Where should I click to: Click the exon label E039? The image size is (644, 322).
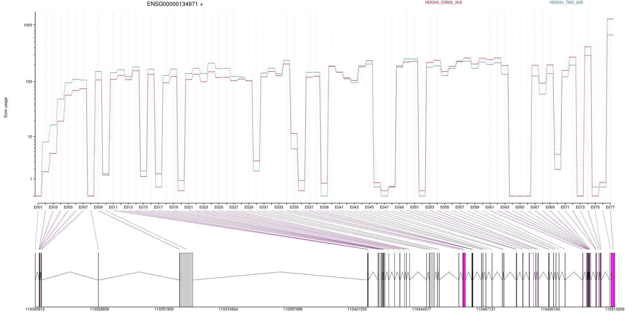pos(324,207)
